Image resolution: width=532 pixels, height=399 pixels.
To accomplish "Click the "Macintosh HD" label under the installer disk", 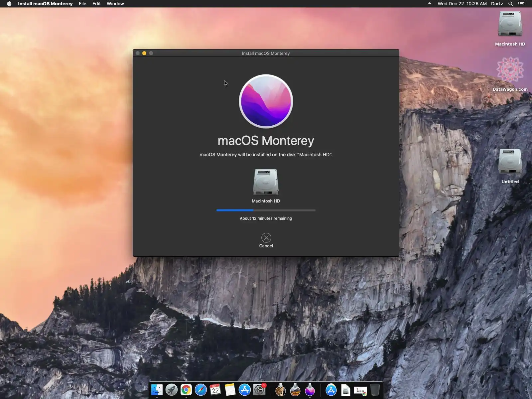I will tap(266, 201).
